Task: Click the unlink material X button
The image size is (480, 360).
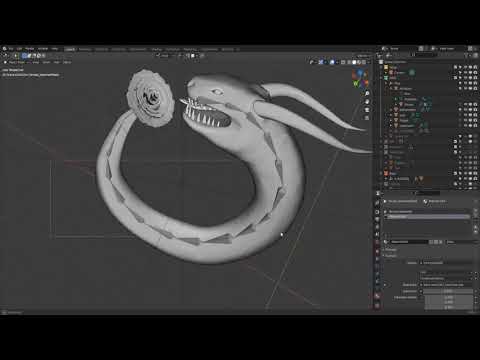Action: click(x=441, y=242)
